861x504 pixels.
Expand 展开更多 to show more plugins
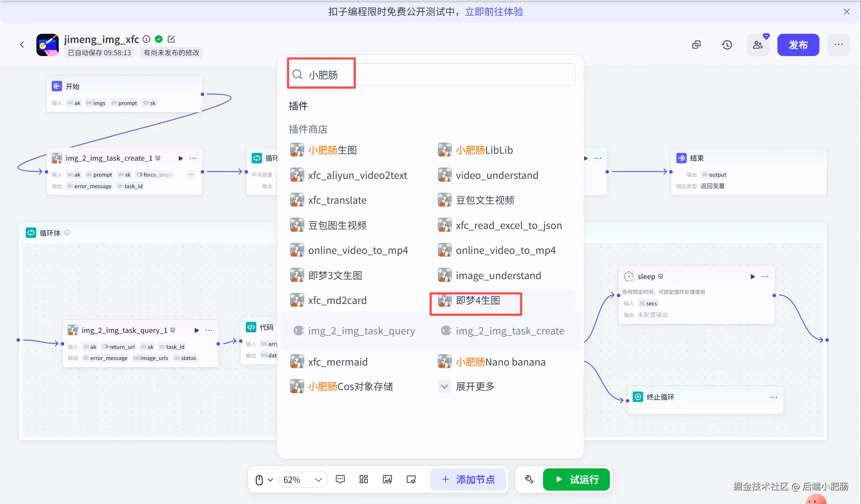tap(475, 386)
